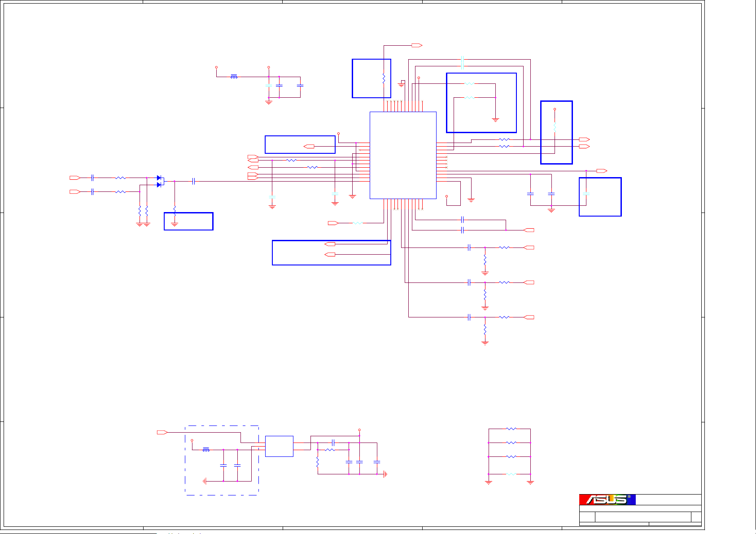Click the port connector feeding the dash-dotted box

click(x=162, y=433)
